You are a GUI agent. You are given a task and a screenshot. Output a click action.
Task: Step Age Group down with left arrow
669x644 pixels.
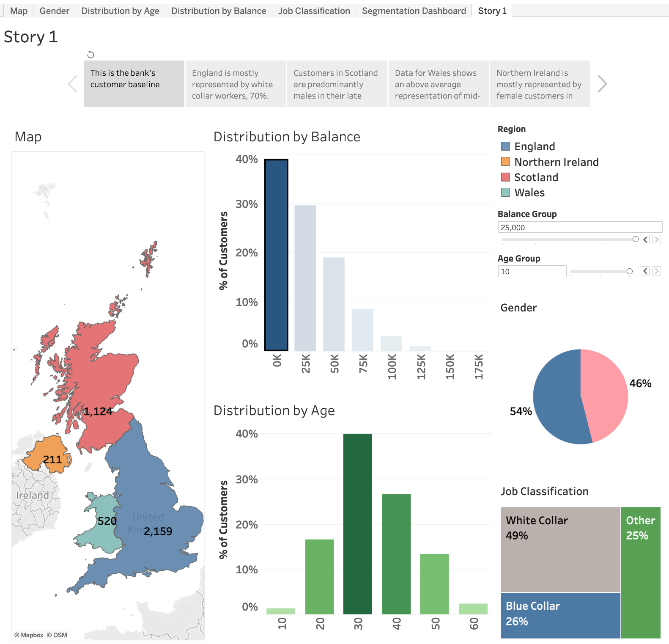coord(645,271)
